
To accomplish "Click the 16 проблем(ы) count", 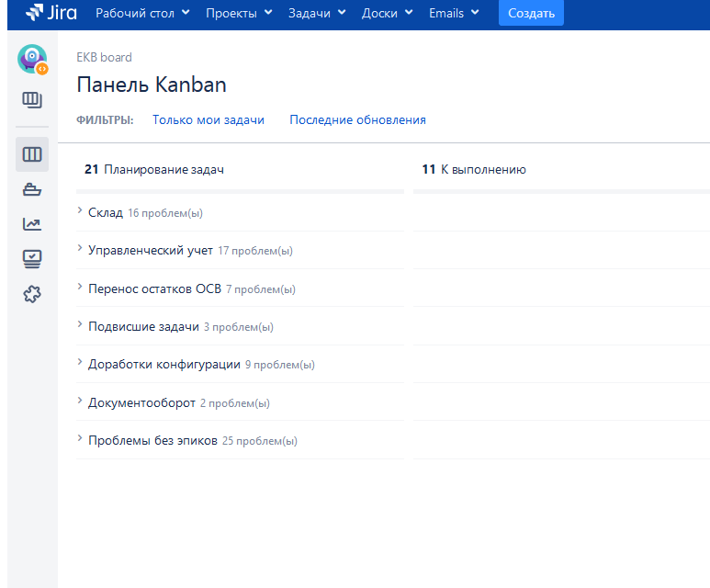I will point(165,213).
